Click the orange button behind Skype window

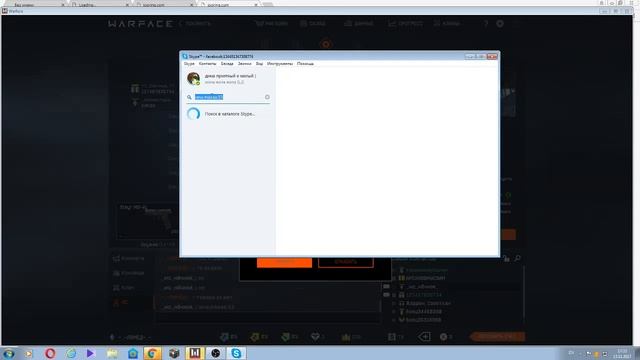pos(284,262)
